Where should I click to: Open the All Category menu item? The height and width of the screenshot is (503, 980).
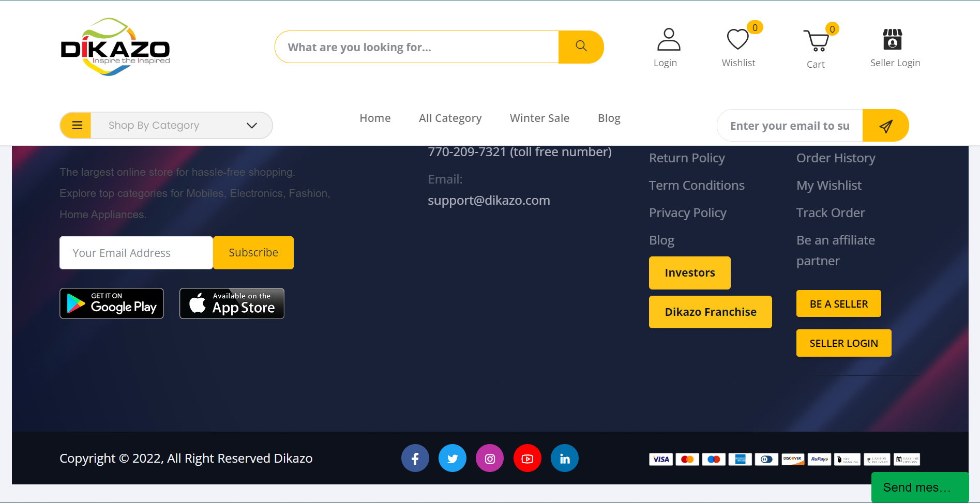pyautogui.click(x=450, y=118)
